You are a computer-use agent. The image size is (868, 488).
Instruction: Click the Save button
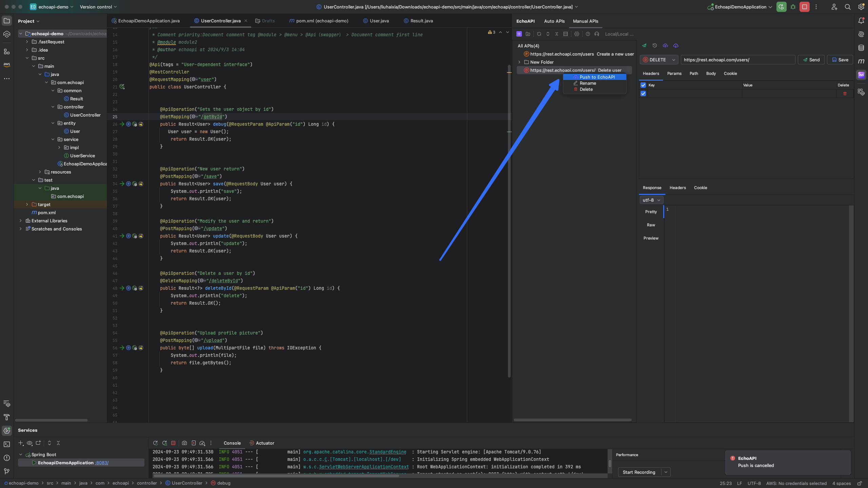(x=840, y=60)
